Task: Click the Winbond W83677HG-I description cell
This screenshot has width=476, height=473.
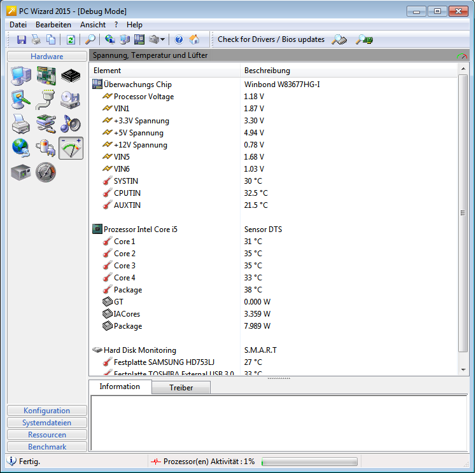Action: (x=282, y=85)
